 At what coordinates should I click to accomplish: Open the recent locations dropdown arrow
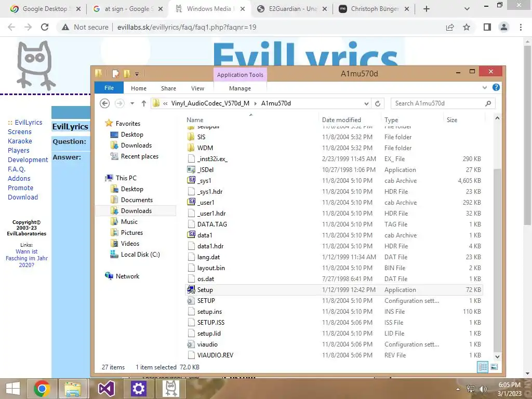point(132,103)
